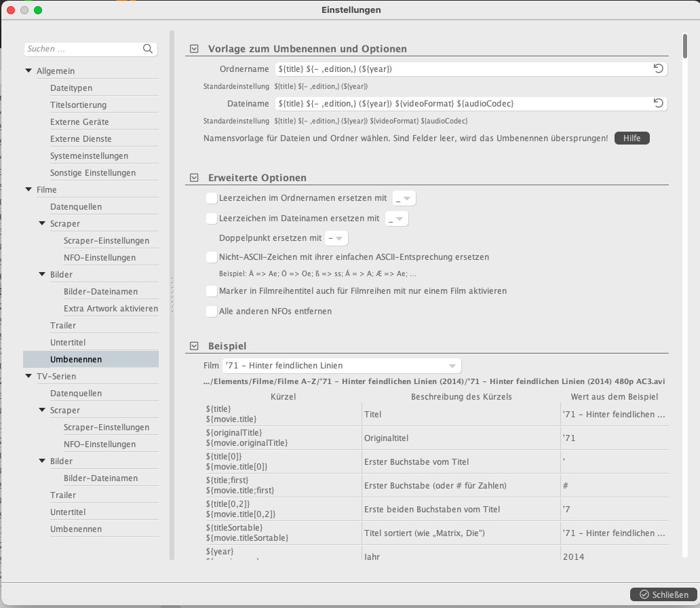Click the ${originalTitle} Kürzel cell
Screen dimensions: 700x608
tap(283, 438)
